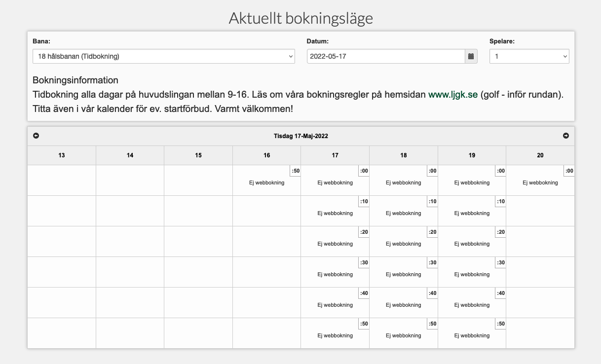This screenshot has height=364, width=601.
Task: Select the 19:00 time slot
Action: click(472, 181)
